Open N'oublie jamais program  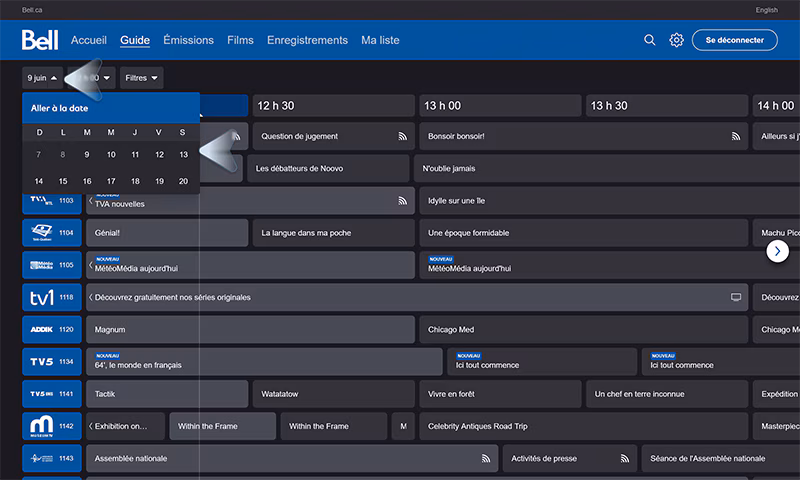coord(607,168)
